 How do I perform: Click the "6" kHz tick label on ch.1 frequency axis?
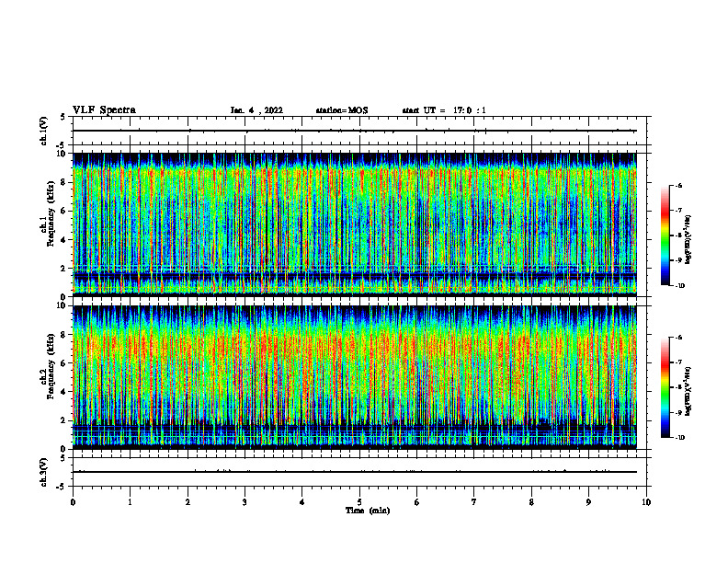click(x=64, y=211)
